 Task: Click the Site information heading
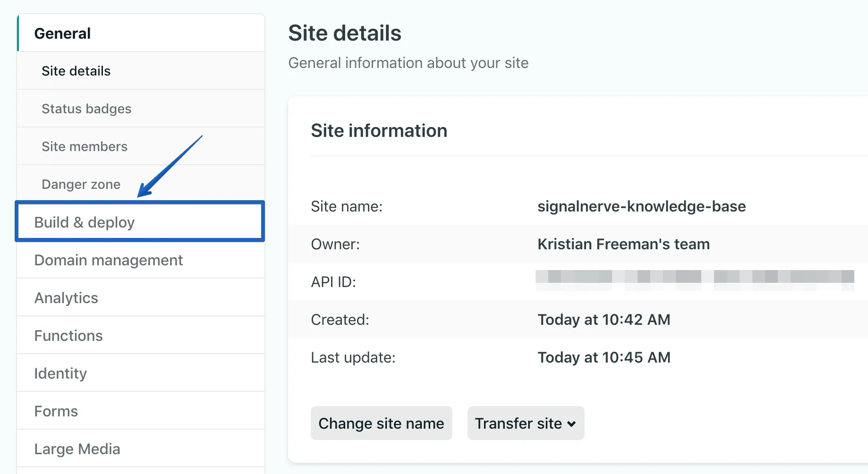[x=379, y=131]
